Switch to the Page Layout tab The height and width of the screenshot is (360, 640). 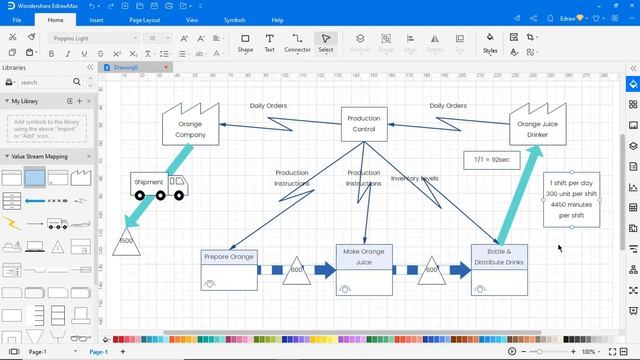(x=144, y=20)
